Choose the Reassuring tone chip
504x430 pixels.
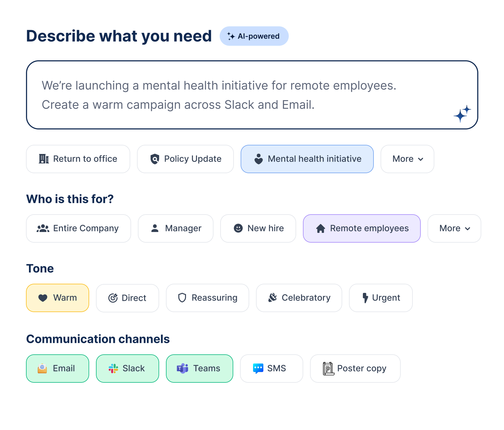click(208, 298)
